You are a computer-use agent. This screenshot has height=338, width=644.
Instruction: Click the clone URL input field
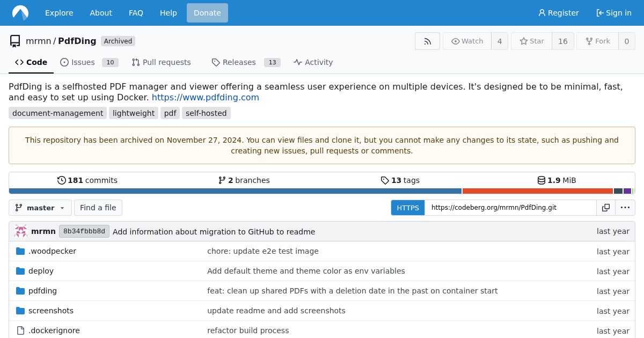point(510,208)
